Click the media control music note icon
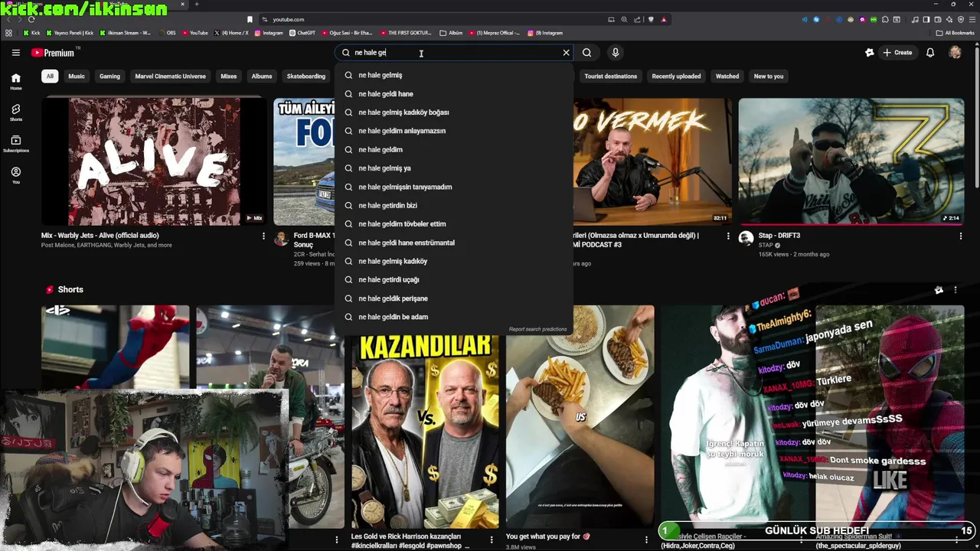 [916, 19]
